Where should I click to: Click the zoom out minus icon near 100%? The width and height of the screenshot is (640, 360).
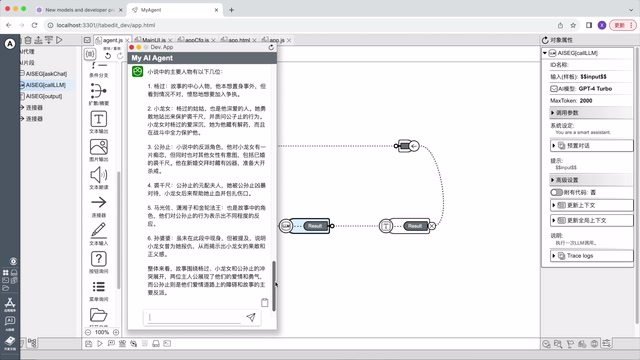pos(88,332)
